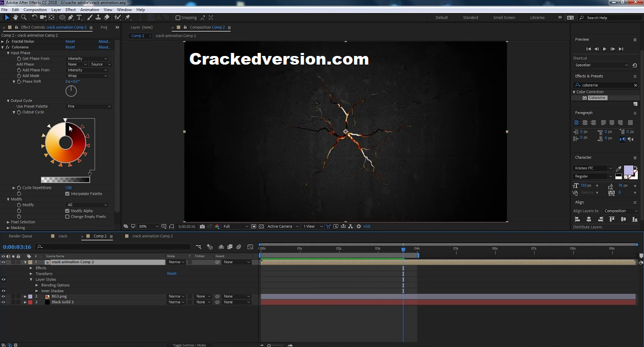Click the Output Cycle color wheel

(66, 143)
